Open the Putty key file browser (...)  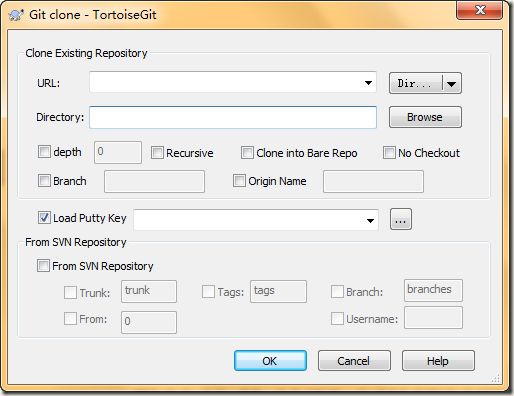tap(401, 219)
